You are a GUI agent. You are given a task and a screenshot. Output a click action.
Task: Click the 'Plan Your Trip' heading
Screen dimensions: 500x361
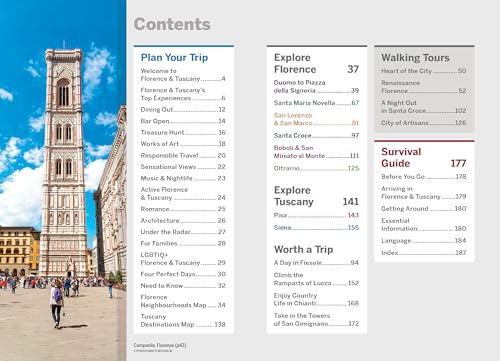(174, 57)
